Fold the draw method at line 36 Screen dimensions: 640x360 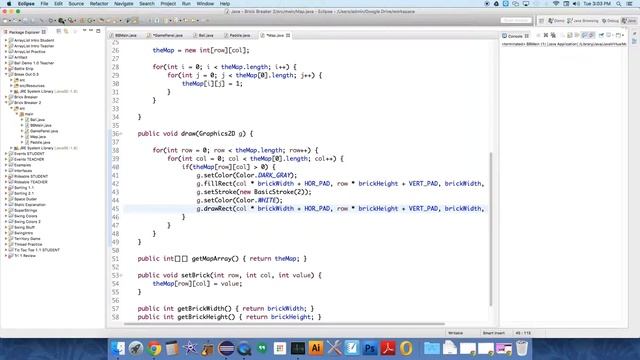pos(121,134)
